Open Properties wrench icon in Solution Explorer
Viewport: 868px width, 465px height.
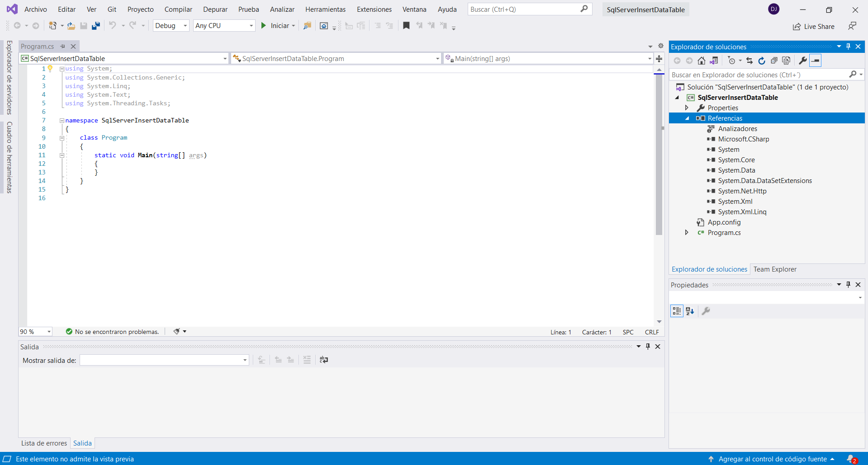803,61
